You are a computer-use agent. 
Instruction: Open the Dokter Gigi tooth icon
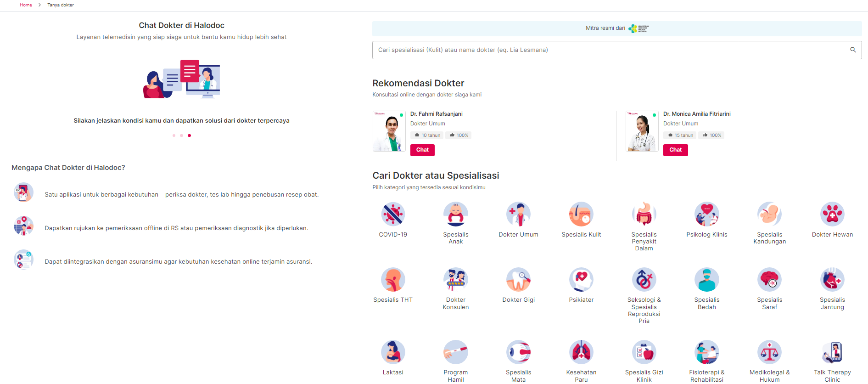pos(519,279)
